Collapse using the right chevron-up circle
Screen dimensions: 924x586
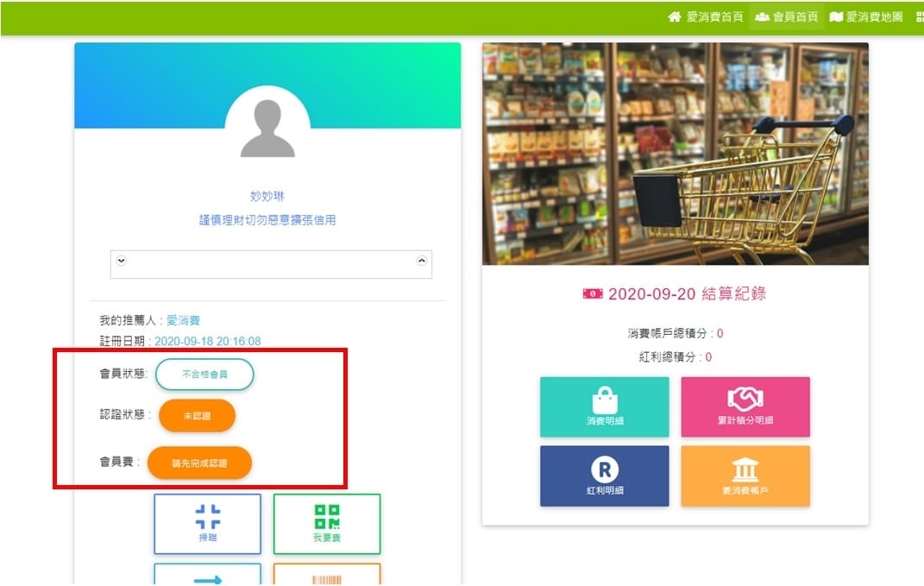tap(422, 261)
